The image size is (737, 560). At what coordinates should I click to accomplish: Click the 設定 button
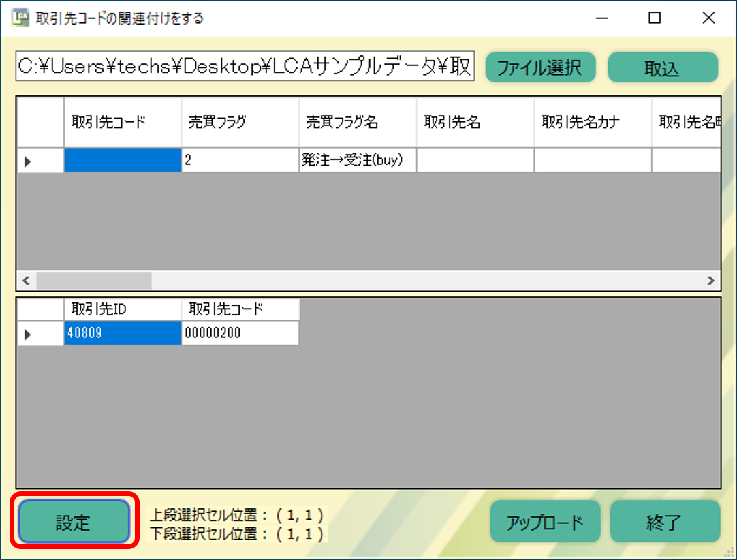click(74, 523)
